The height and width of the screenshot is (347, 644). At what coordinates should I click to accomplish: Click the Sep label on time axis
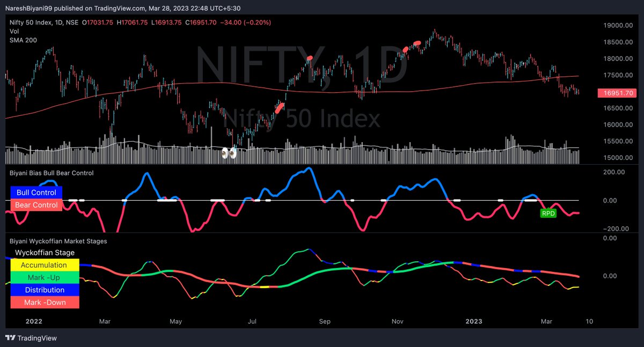[324, 322]
